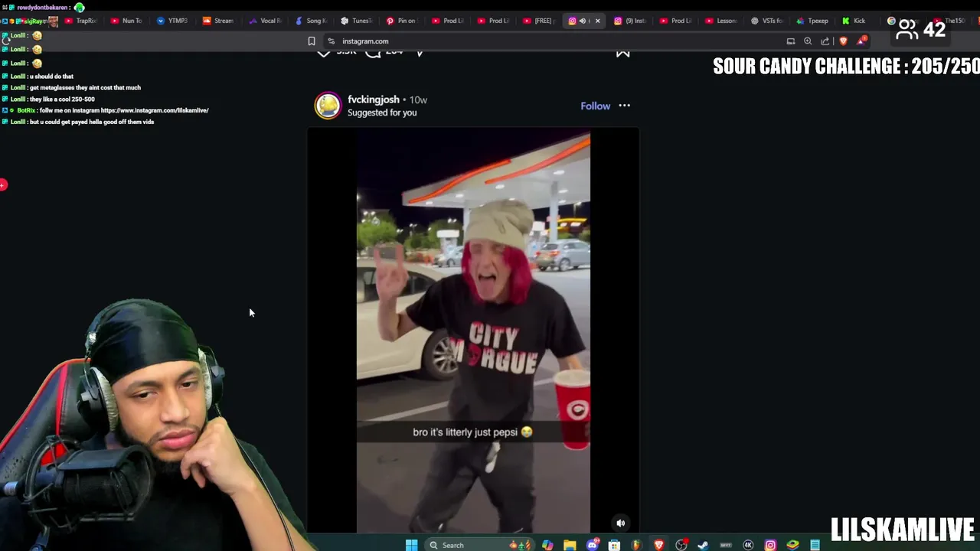Screen dimensions: 980x551
Task: Switch to the YTMP3 tab
Action: point(172,21)
